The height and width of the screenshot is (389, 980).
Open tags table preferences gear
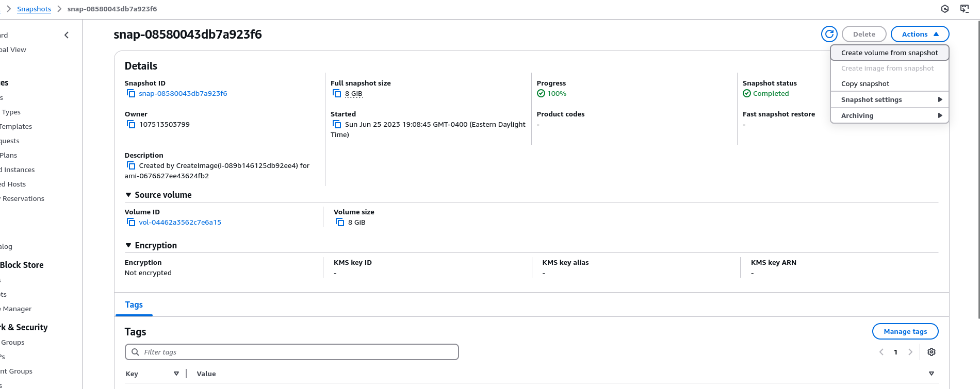(931, 352)
